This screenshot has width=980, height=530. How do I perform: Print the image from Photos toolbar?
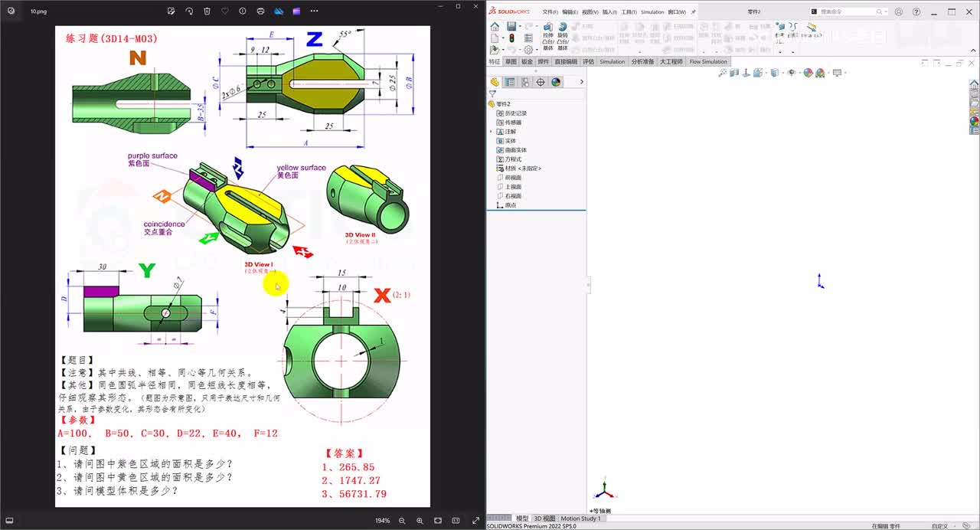tap(261, 11)
